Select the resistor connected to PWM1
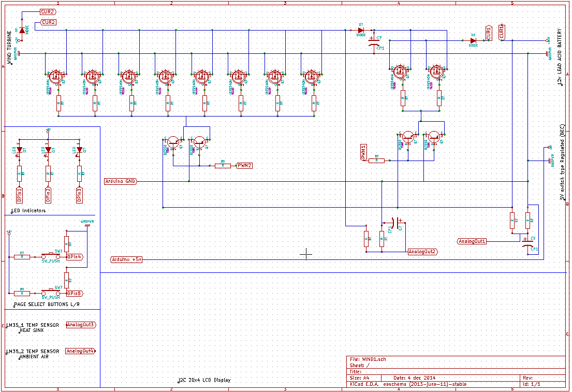The width and height of the screenshot is (572, 392). click(377, 160)
